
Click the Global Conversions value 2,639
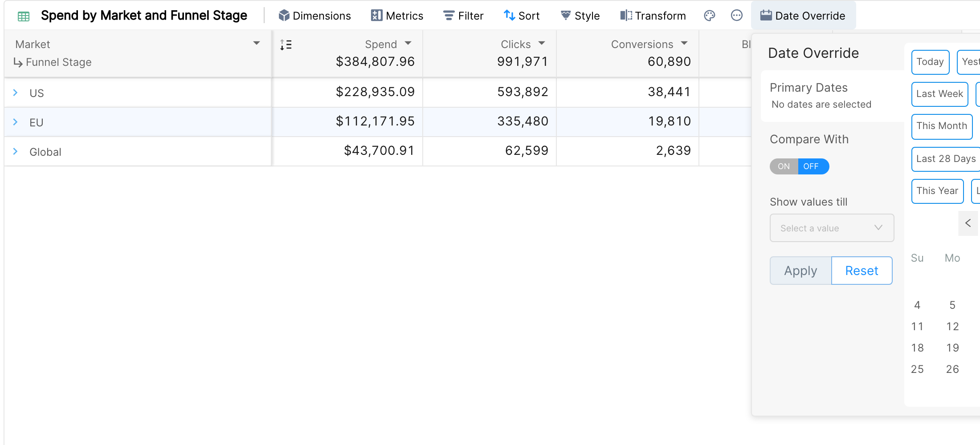pyautogui.click(x=673, y=151)
